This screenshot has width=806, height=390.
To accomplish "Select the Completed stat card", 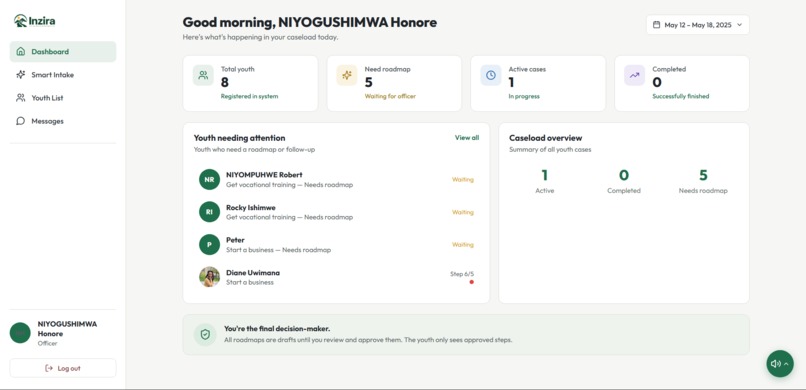I will coord(682,83).
